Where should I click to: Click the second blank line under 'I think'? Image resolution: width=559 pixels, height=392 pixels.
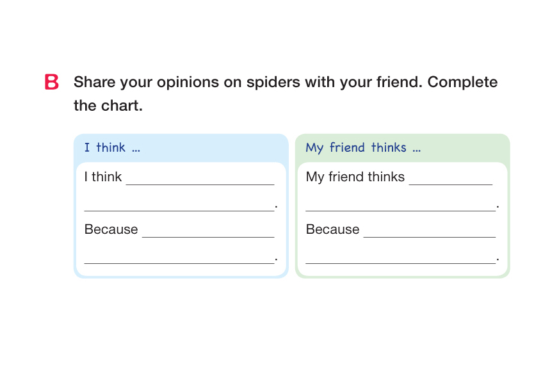(x=179, y=207)
